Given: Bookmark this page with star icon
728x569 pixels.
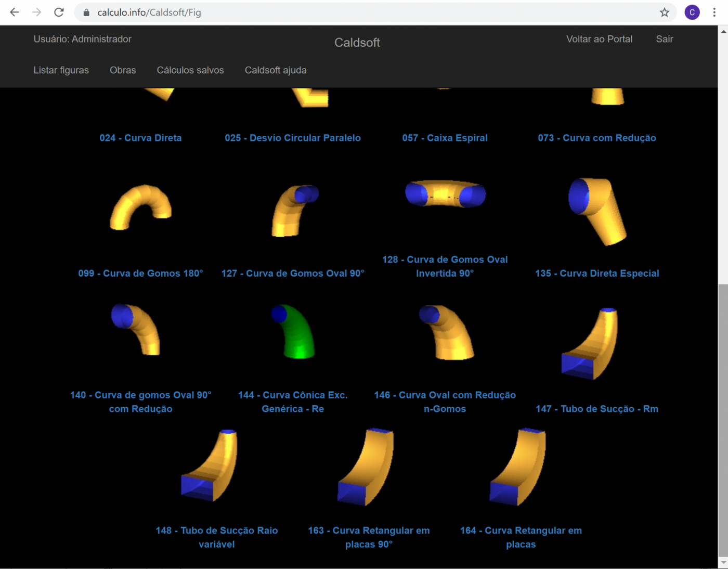Looking at the screenshot, I should tap(664, 12).
